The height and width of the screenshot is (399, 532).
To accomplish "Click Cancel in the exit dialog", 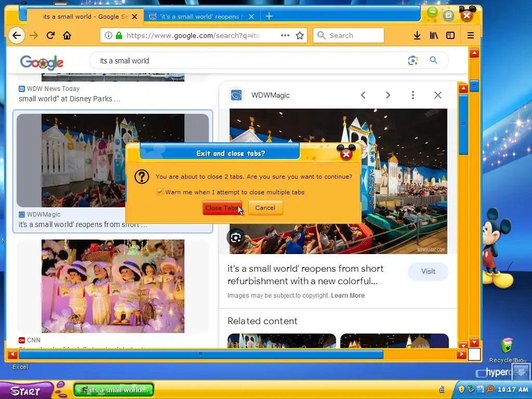I will click(265, 208).
